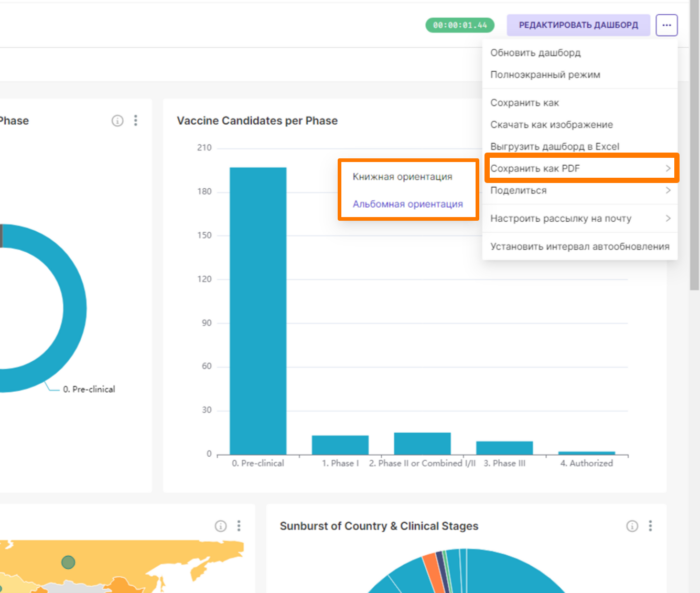Screen dimensions: 700x593
Task: Open the three-dot dashboard actions menu
Action: pyautogui.click(x=667, y=25)
